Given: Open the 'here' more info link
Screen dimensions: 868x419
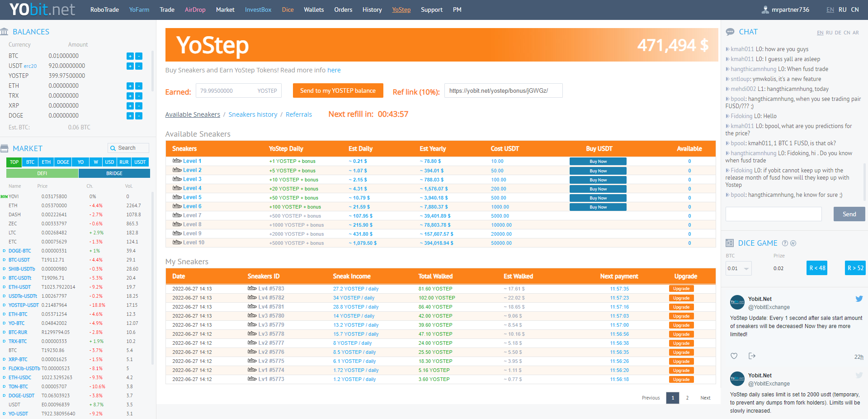Looking at the screenshot, I should pos(334,70).
